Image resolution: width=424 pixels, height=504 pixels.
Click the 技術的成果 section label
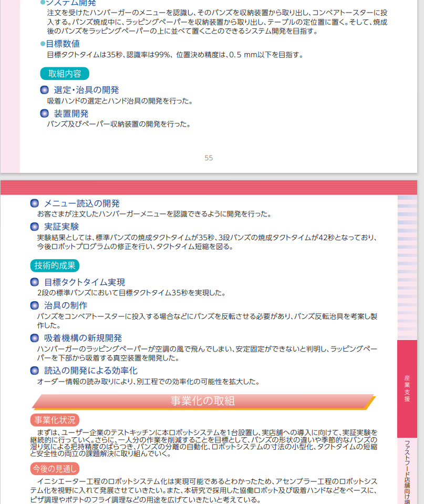55,265
